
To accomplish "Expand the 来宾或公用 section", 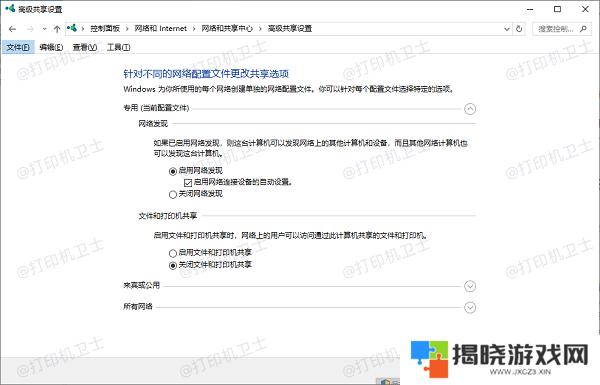I will click(470, 286).
